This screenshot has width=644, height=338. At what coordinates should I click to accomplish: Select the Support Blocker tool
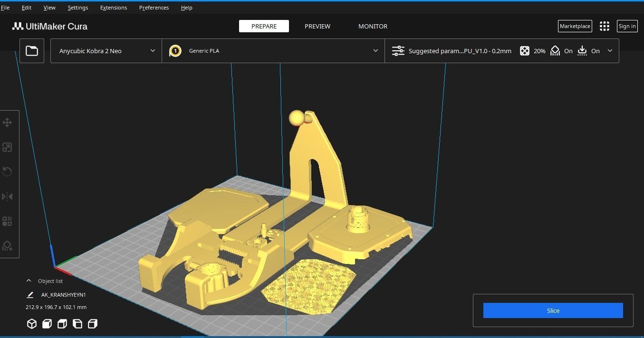point(7,246)
